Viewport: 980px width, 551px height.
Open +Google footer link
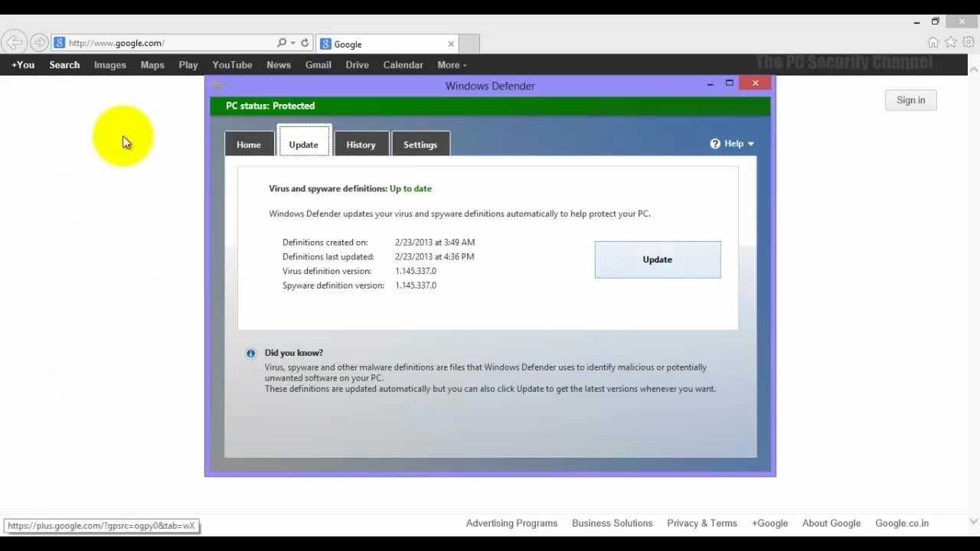tap(769, 523)
